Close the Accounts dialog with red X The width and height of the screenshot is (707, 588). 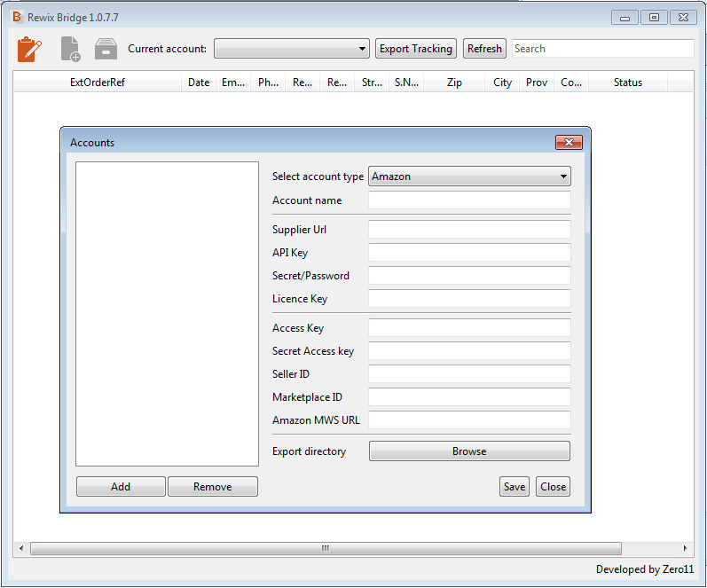tap(569, 143)
